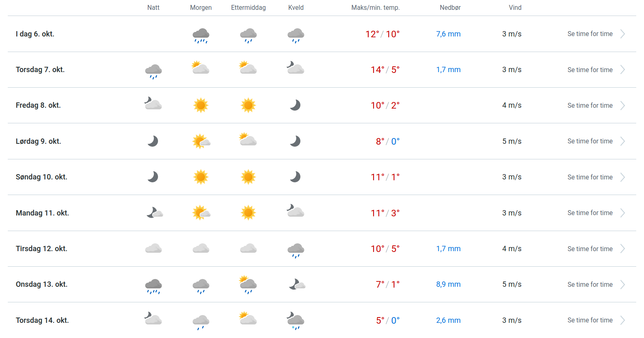Click the cloudy moon icon for Mandag night
This screenshot has width=644, height=338.
155,213
